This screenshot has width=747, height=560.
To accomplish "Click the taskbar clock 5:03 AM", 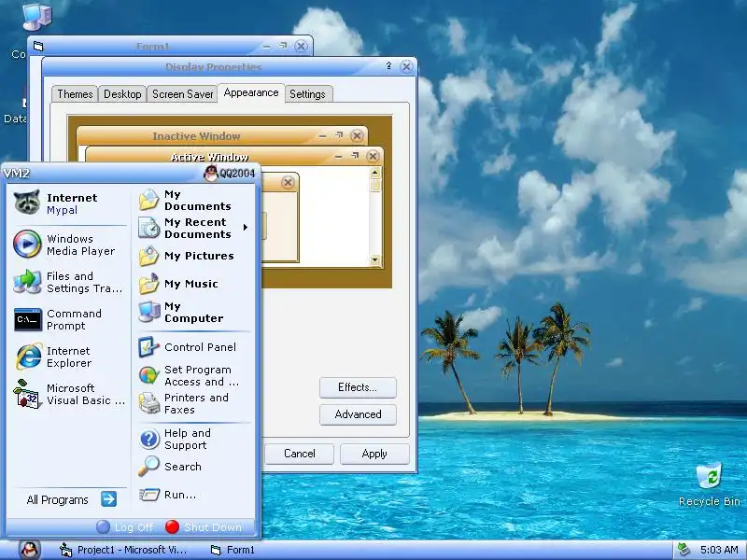I will (719, 550).
